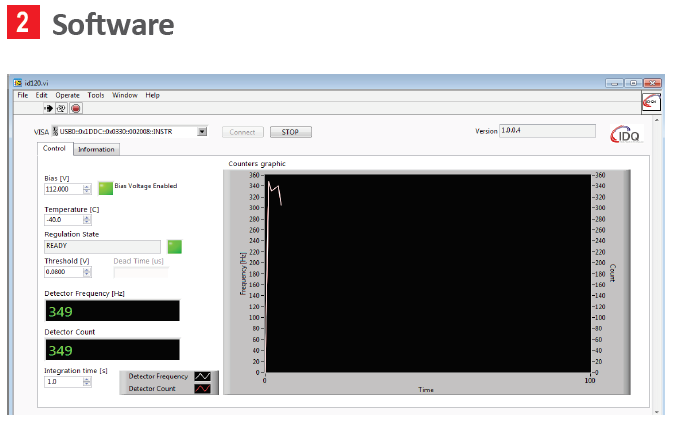Click the Run Continuously toolbar icon
This screenshot has height=433, width=689.
coord(61,108)
